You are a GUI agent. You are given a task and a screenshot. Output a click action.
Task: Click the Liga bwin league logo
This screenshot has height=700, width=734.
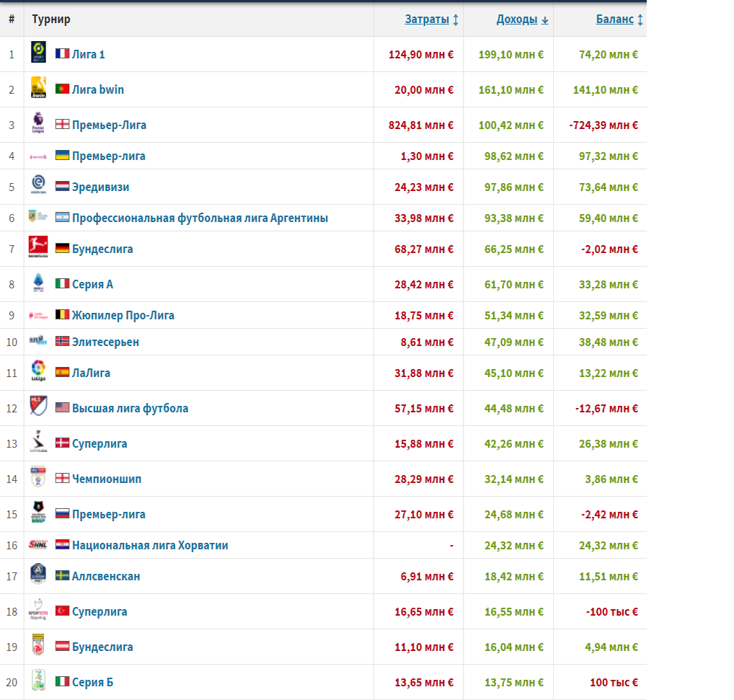tap(38, 87)
